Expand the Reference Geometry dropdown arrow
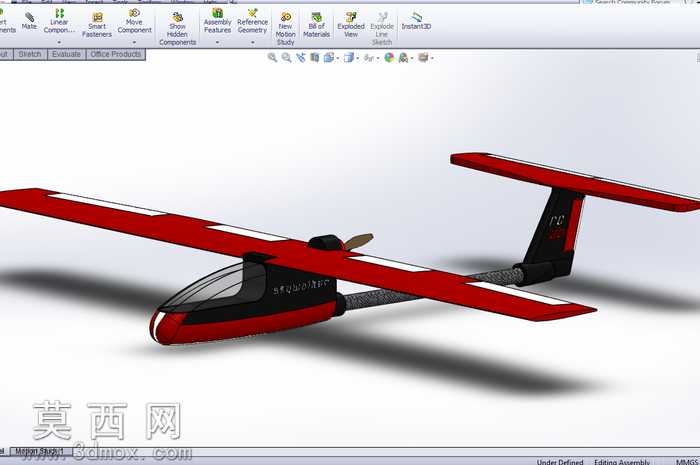 click(x=252, y=42)
